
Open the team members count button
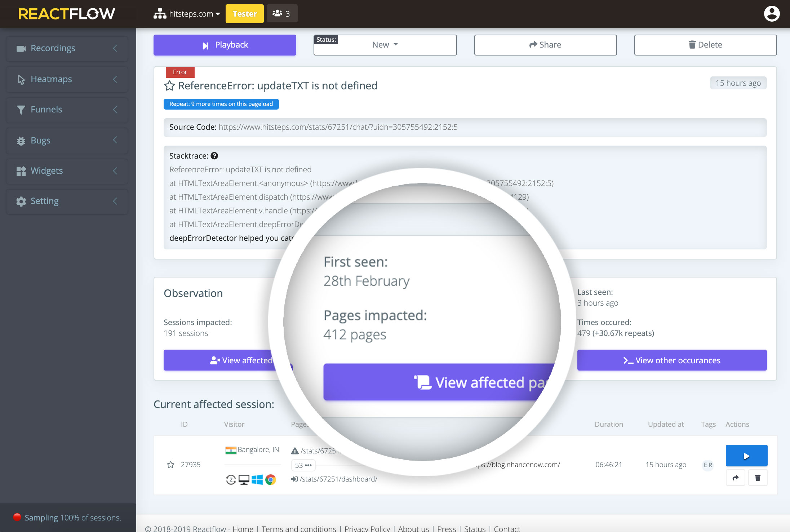point(282,14)
